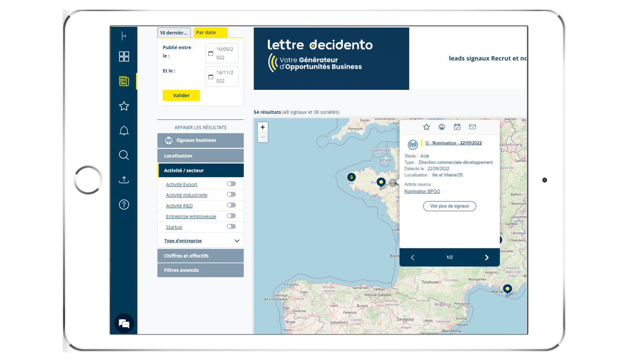Expand the sidebar with the arrow icon
644x362 pixels.
(x=124, y=36)
